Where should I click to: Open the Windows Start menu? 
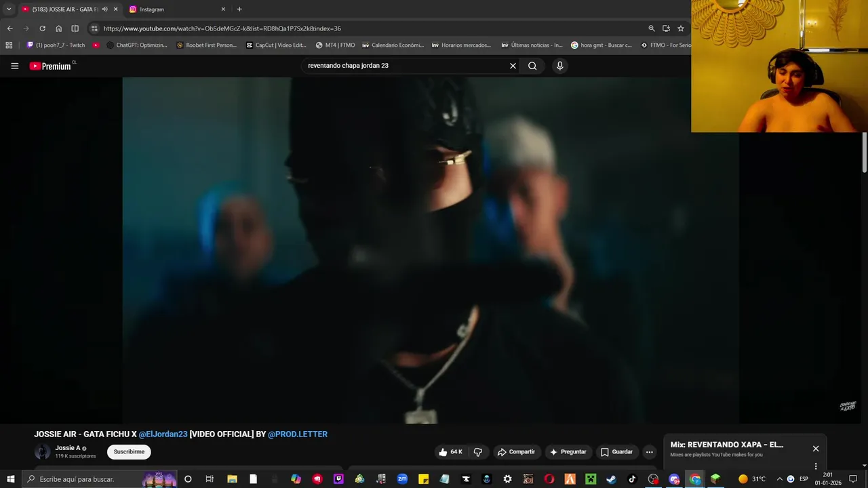[x=10, y=479]
